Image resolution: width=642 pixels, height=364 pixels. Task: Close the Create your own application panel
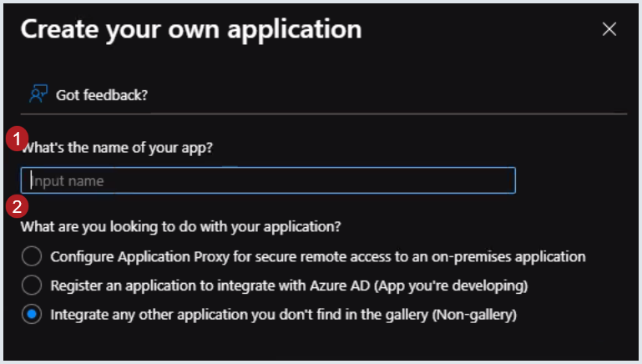click(609, 29)
